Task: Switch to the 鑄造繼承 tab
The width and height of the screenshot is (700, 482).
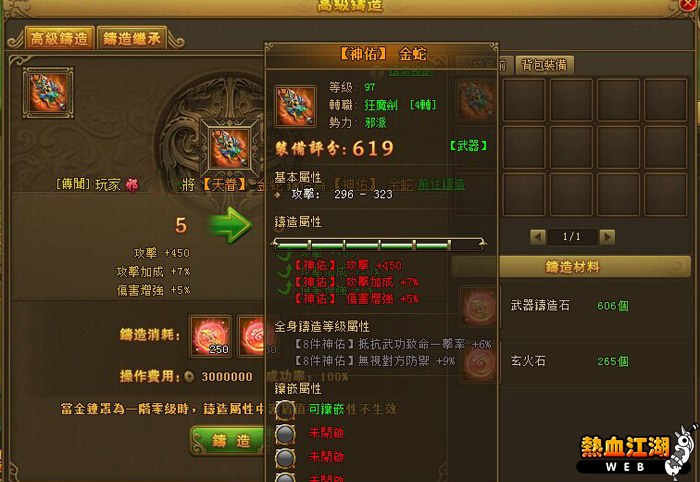Action: 132,38
